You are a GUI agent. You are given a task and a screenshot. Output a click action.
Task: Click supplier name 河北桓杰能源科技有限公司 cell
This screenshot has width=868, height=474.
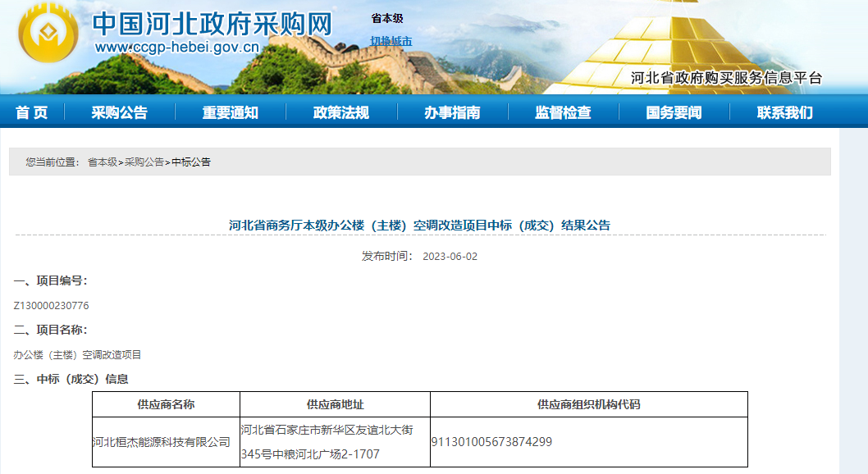click(x=162, y=442)
